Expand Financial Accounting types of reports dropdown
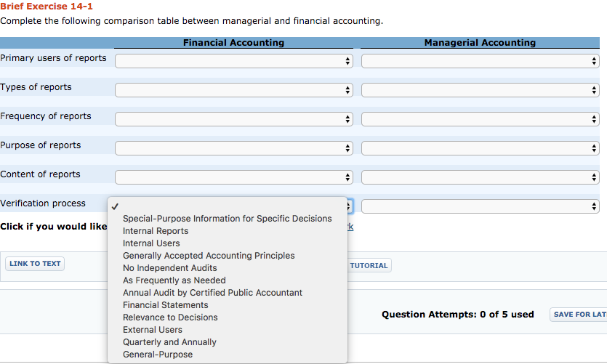Image resolution: width=607 pixels, height=364 pixels. pyautogui.click(x=233, y=90)
